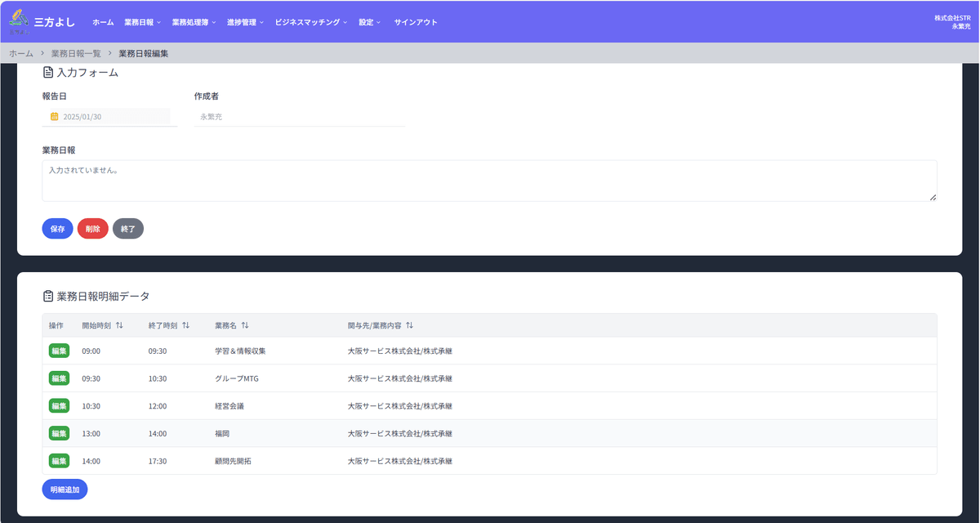Expand the 業務日報 dropdown menu
The width and height of the screenshot is (980, 523).
[x=142, y=22]
